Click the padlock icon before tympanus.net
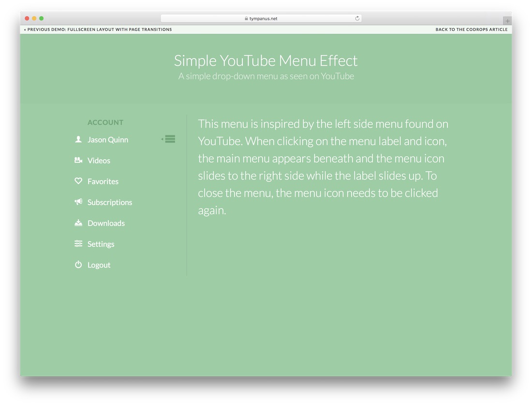532x405 pixels. [246, 19]
